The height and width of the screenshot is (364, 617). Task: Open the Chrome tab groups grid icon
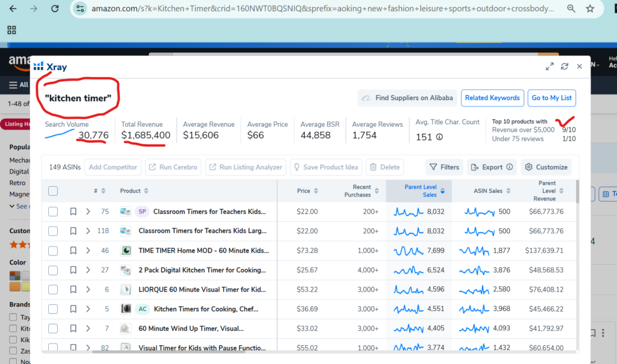click(11, 30)
